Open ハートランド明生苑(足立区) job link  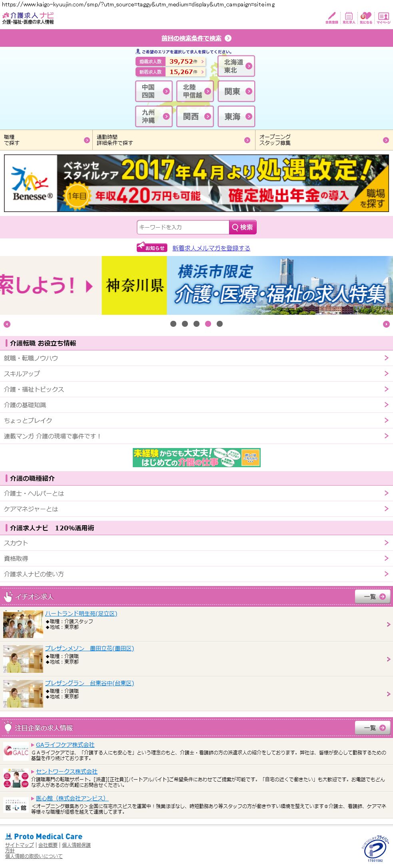(x=81, y=613)
